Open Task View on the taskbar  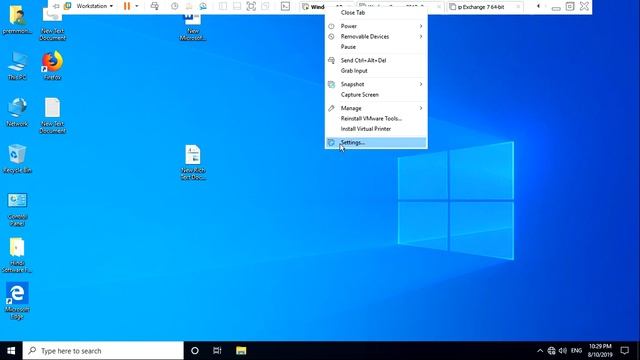(217, 351)
